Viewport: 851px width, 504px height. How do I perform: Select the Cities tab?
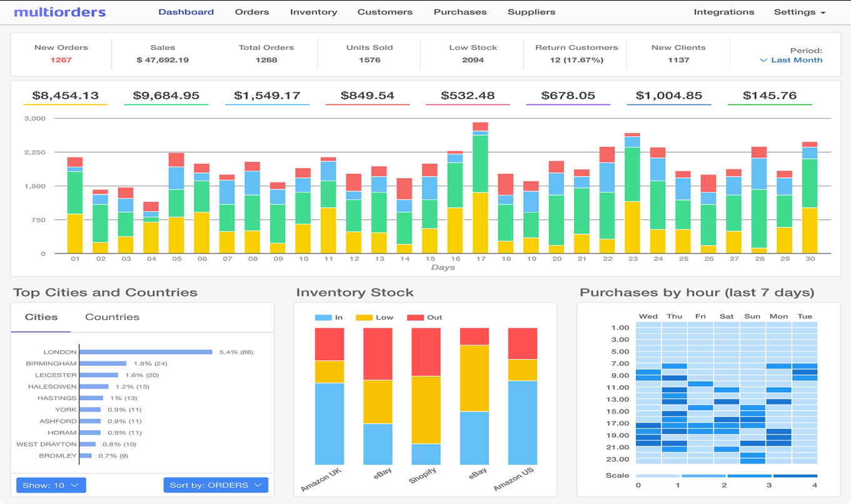coord(41,316)
